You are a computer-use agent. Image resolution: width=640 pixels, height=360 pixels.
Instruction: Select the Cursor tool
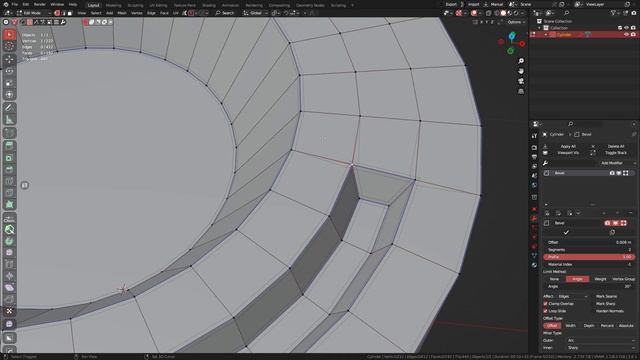pos(9,47)
